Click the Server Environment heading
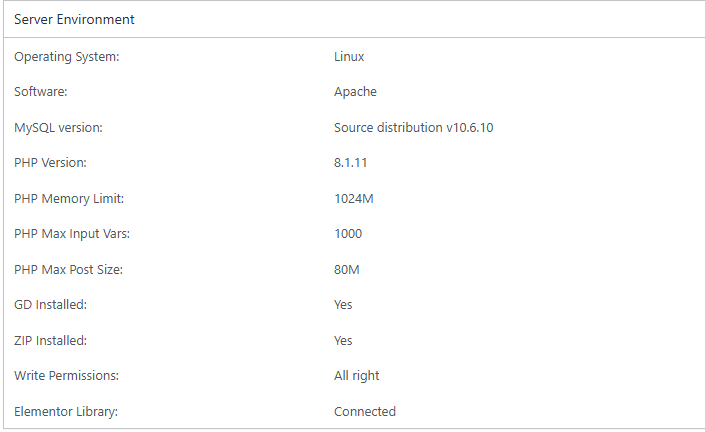Image resolution: width=705 pixels, height=432 pixels. pos(75,20)
